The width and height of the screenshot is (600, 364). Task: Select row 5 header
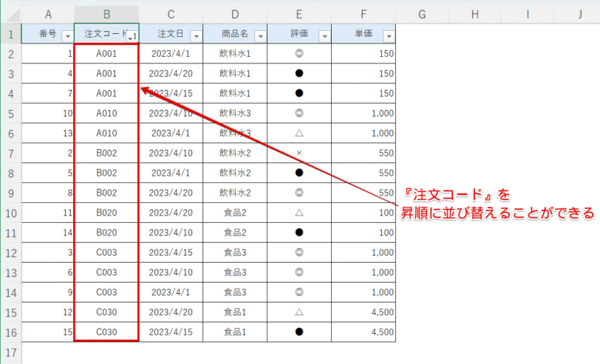[11, 114]
